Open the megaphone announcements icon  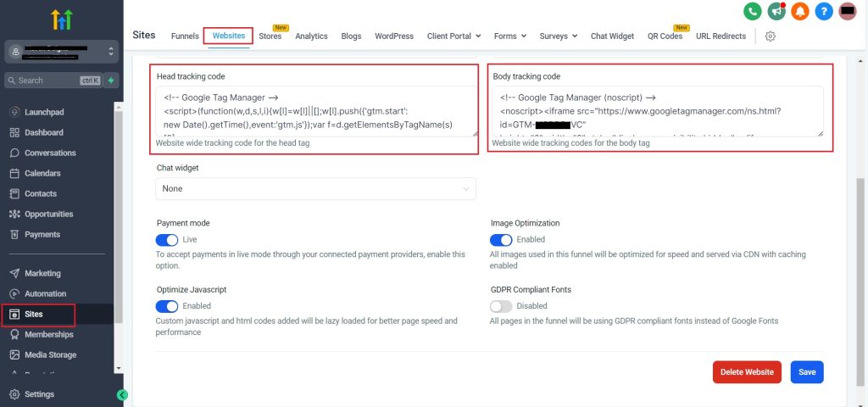[776, 11]
